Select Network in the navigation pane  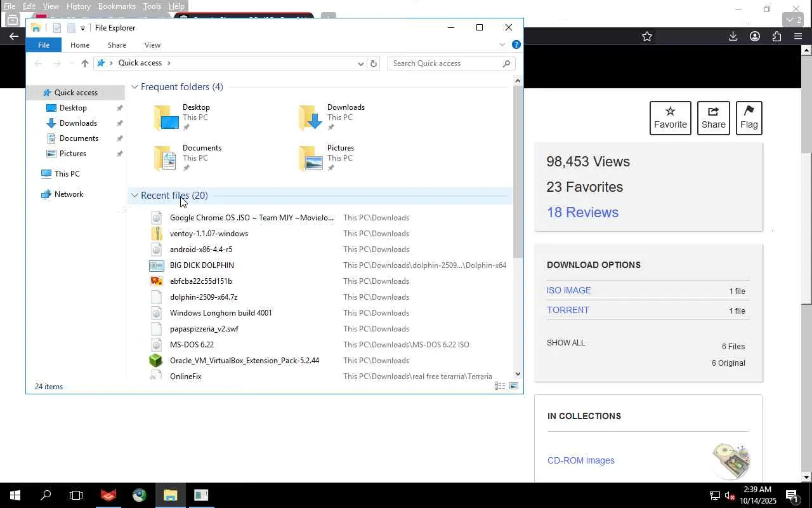click(69, 194)
